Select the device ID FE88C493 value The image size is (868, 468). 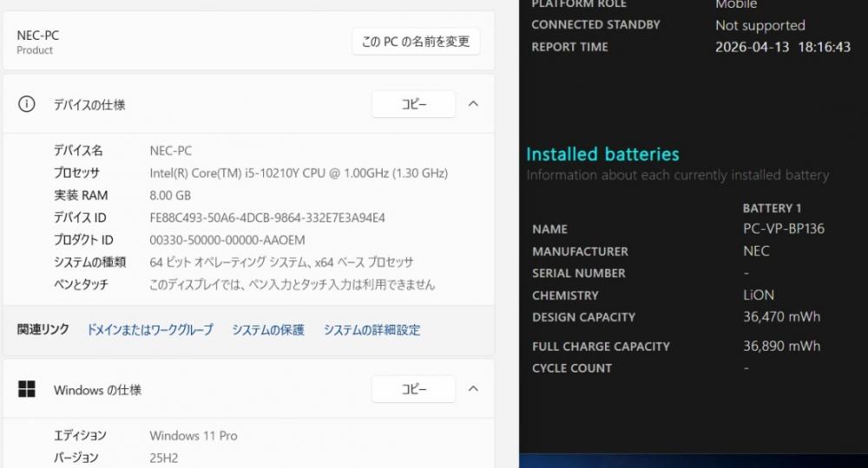pyautogui.click(x=266, y=218)
